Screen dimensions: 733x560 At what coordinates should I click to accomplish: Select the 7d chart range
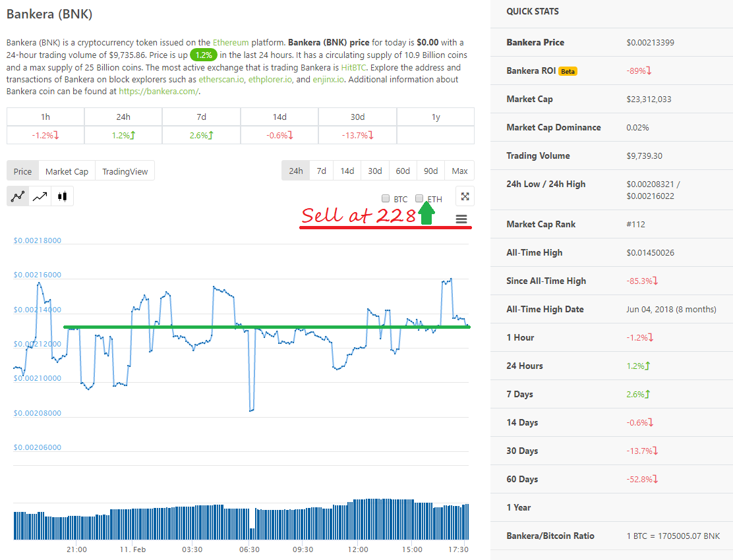[322, 171]
